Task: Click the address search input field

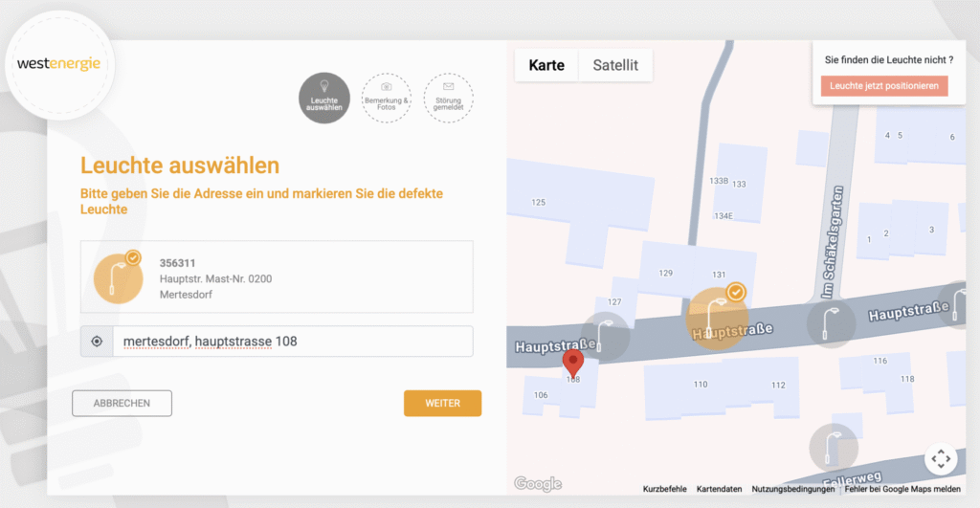Action: tap(292, 342)
